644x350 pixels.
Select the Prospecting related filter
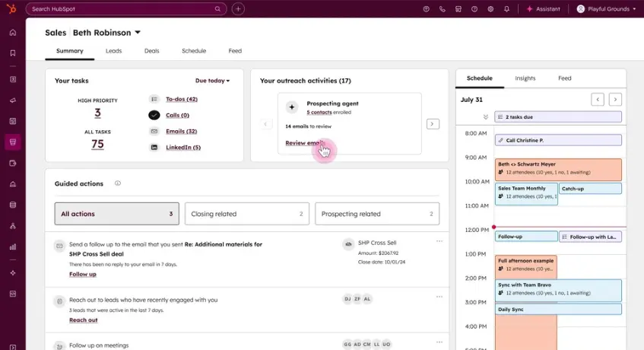[377, 214]
